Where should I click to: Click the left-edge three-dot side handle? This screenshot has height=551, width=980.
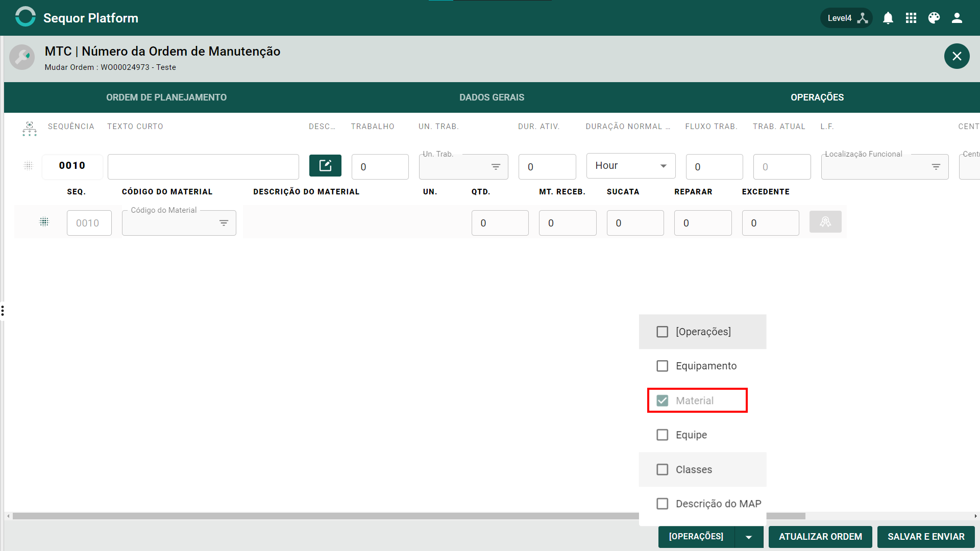click(3, 311)
